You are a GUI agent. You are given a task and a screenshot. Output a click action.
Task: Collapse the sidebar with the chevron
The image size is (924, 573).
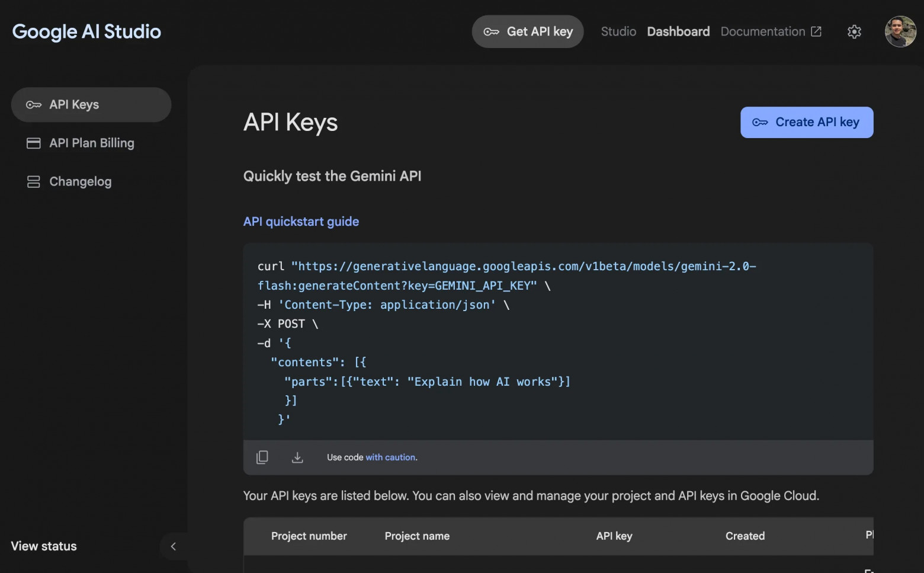[174, 546]
